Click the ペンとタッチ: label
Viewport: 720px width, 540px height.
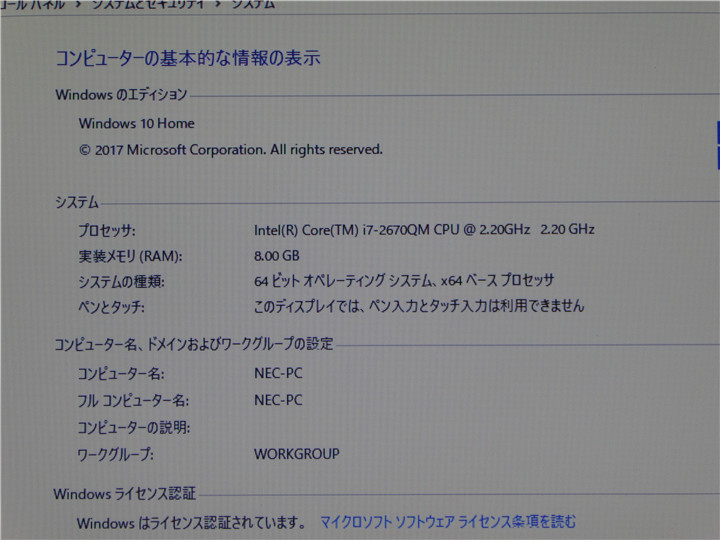click(x=111, y=307)
